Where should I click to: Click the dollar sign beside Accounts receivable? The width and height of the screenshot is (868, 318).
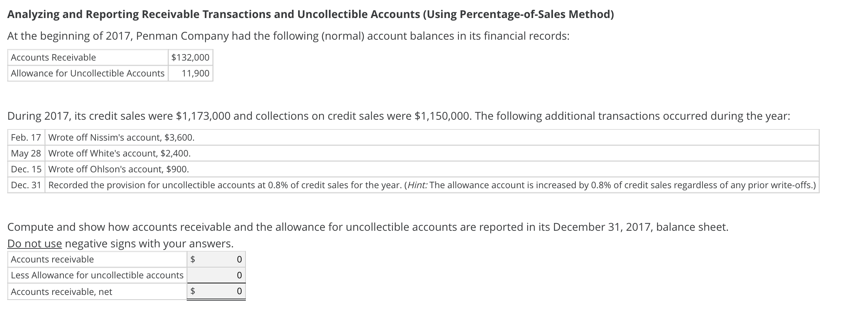(x=193, y=259)
